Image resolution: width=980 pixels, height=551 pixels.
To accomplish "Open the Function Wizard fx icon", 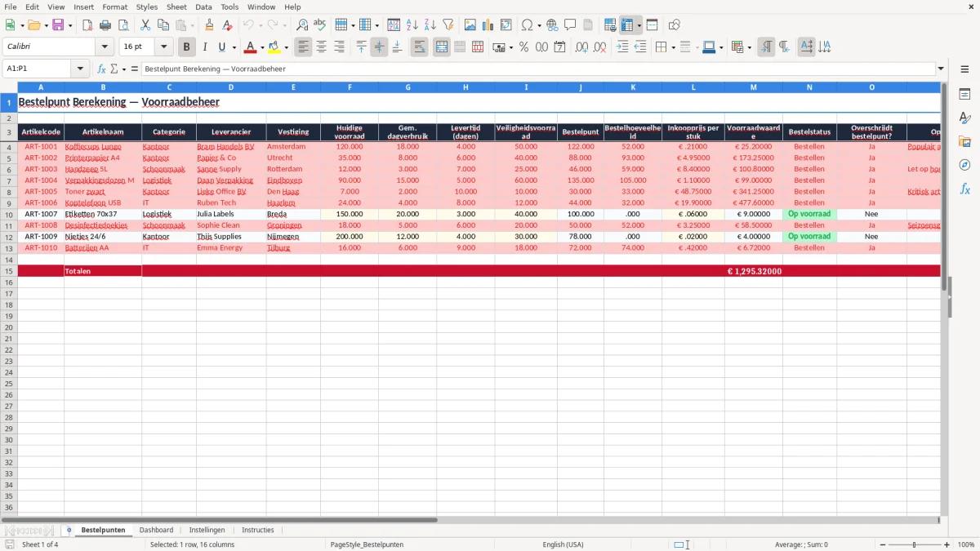I will point(101,69).
